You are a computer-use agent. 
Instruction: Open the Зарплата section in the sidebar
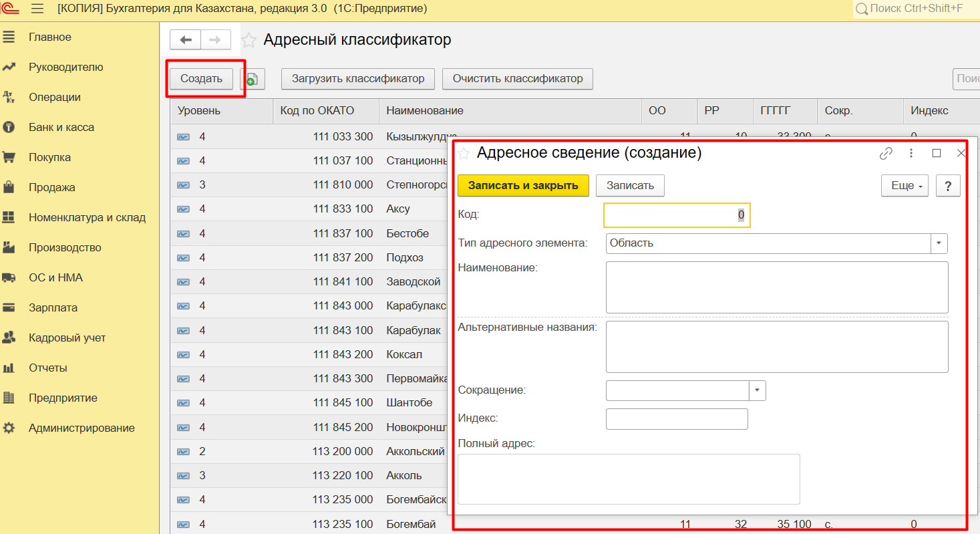pyautogui.click(x=53, y=307)
